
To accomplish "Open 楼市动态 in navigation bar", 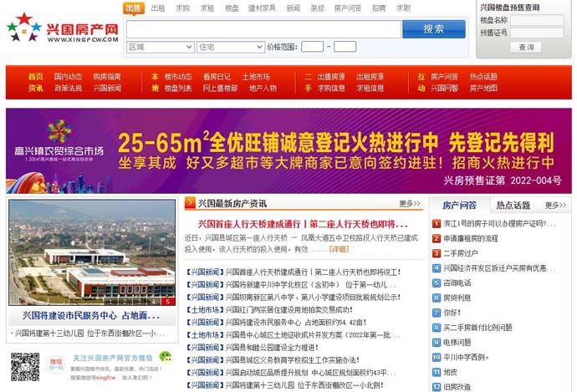I will point(178,77).
